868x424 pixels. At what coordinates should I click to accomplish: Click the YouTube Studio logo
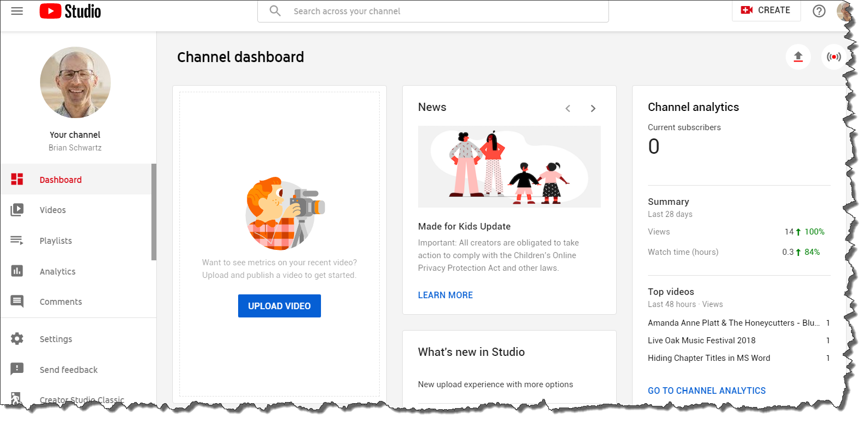click(70, 11)
